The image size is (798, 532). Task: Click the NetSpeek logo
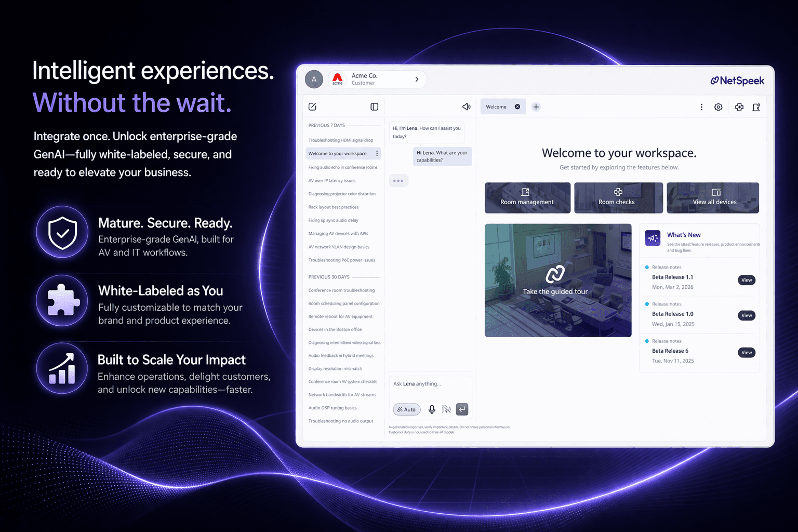pyautogui.click(x=737, y=81)
